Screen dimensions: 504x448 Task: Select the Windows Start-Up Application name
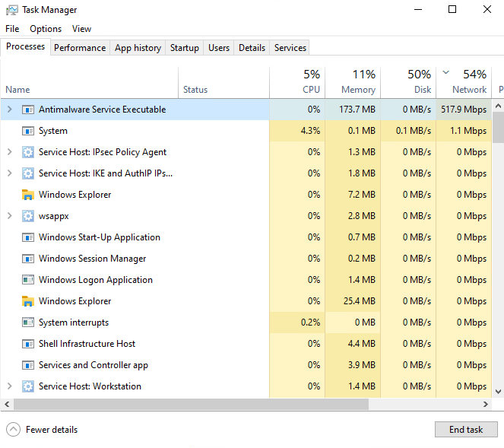click(x=100, y=237)
